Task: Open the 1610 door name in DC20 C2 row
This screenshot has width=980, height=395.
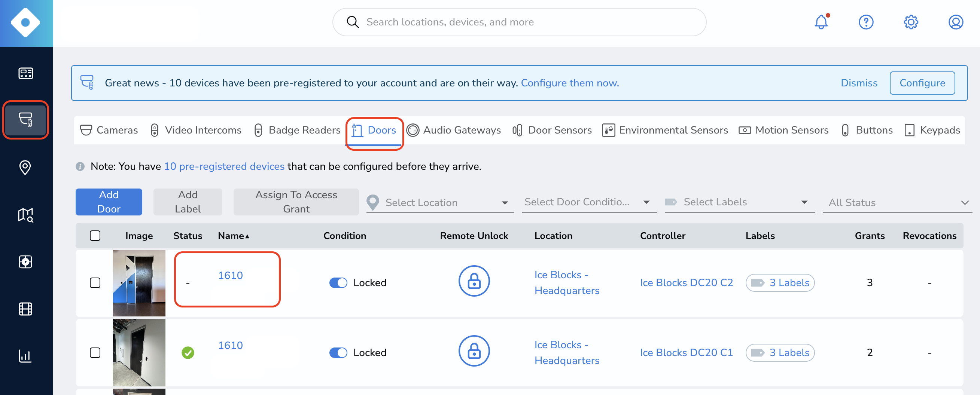Action: pos(230,275)
